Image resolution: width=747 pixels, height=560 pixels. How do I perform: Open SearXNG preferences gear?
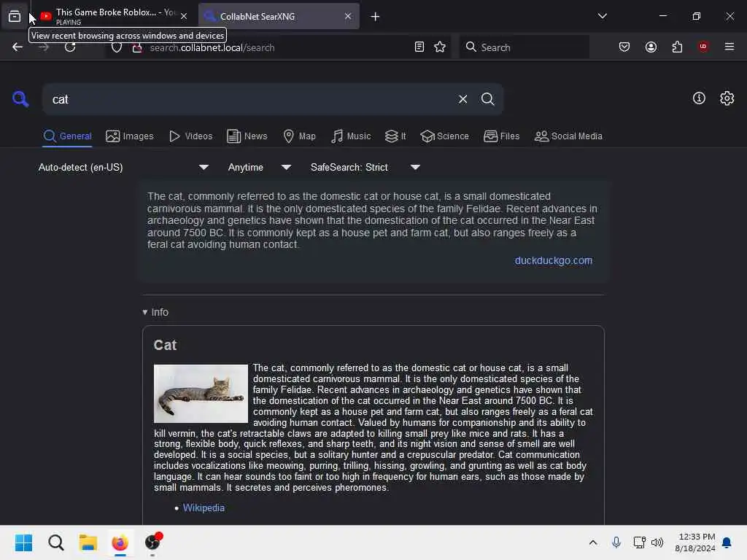pos(727,98)
